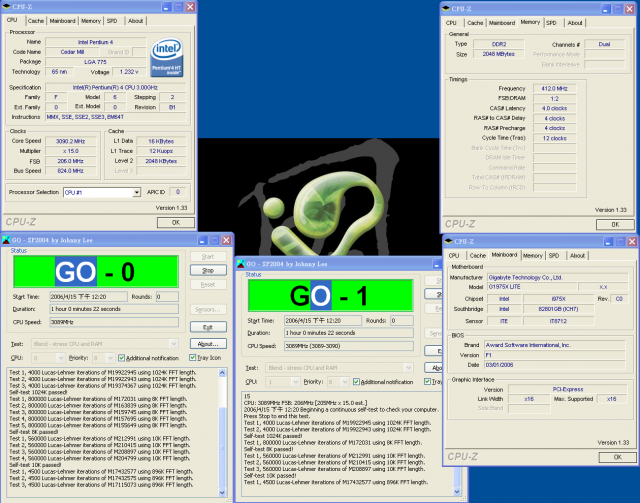Toggle Additional notification in GO - 0 window
Image resolution: width=640 pixels, height=503 pixels.
pyautogui.click(x=121, y=358)
